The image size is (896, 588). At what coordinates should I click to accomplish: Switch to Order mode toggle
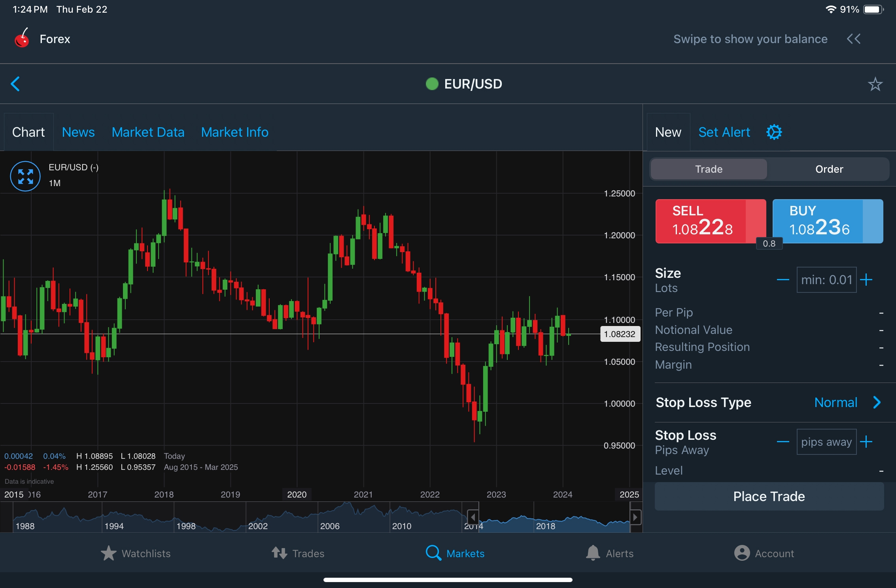[x=829, y=169]
